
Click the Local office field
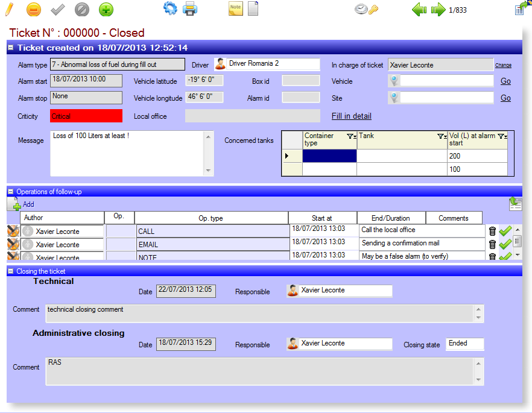point(252,116)
